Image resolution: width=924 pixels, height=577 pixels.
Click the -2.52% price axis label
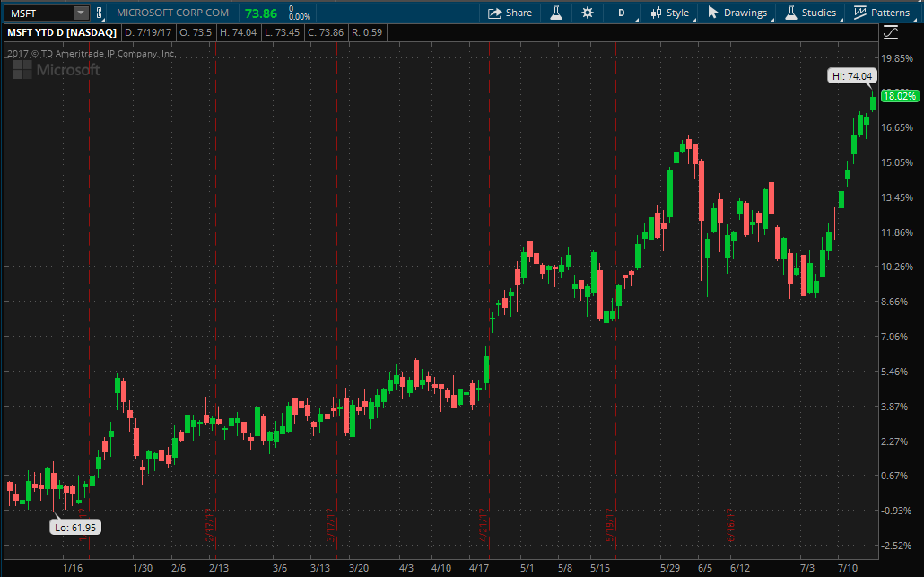pyautogui.click(x=896, y=546)
